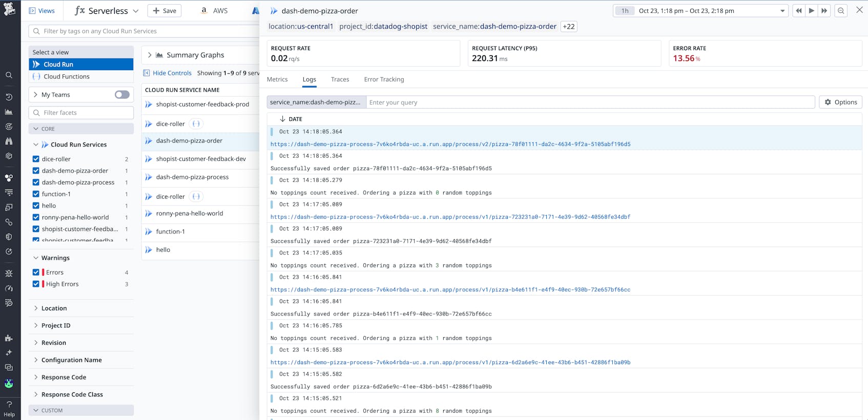Click the zoom out time magnifier icon
The height and width of the screenshot is (420, 868).
point(841,11)
